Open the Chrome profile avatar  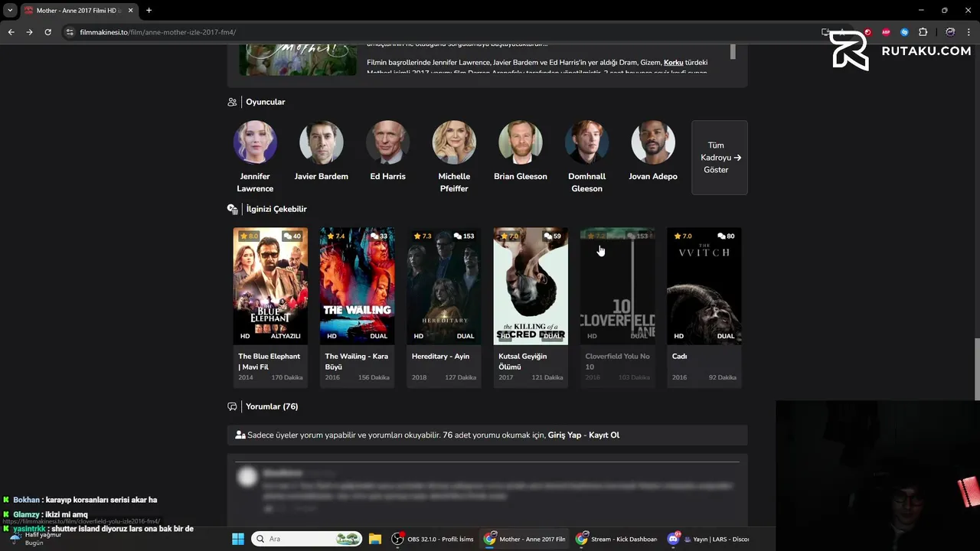[950, 32]
